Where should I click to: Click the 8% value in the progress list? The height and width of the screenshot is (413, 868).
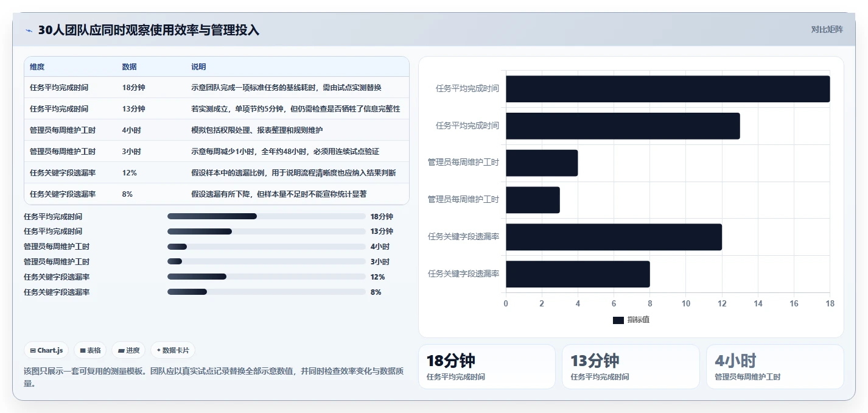(376, 292)
